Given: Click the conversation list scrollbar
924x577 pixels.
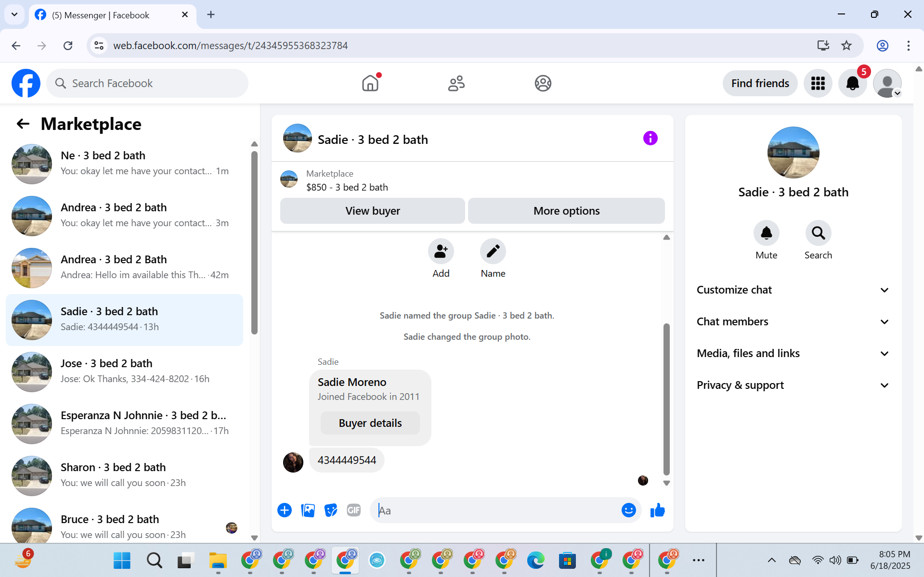Looking at the screenshot, I should pyautogui.click(x=254, y=242).
